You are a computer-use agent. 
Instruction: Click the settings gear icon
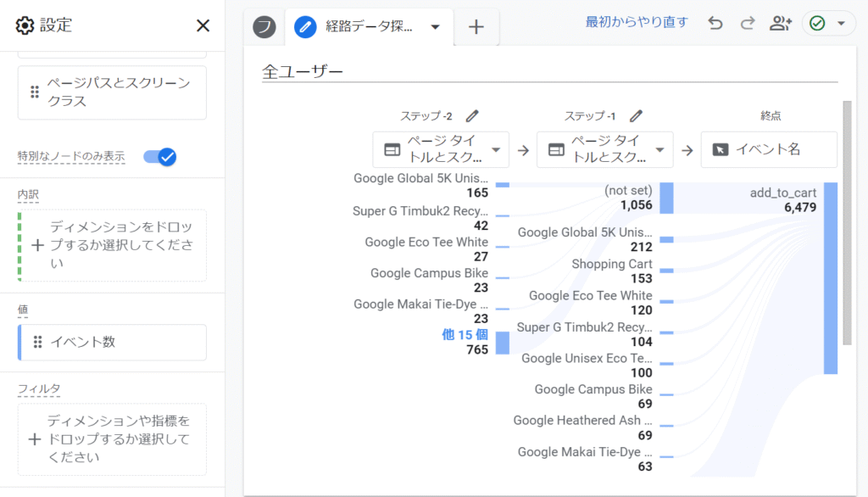pyautogui.click(x=25, y=25)
